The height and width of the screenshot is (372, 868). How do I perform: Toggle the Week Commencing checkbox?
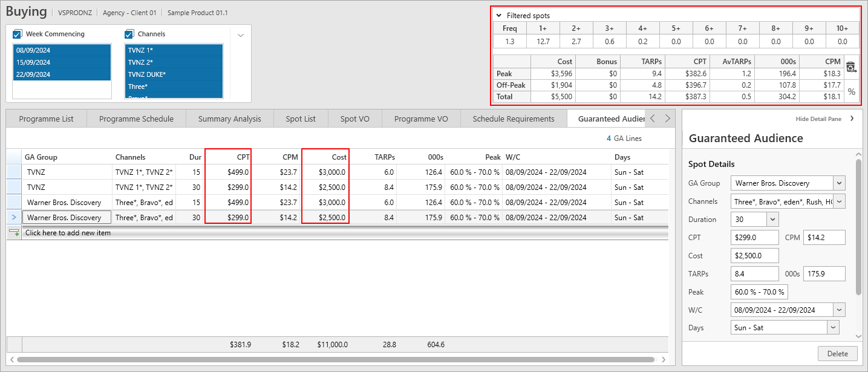pyautogui.click(x=18, y=34)
